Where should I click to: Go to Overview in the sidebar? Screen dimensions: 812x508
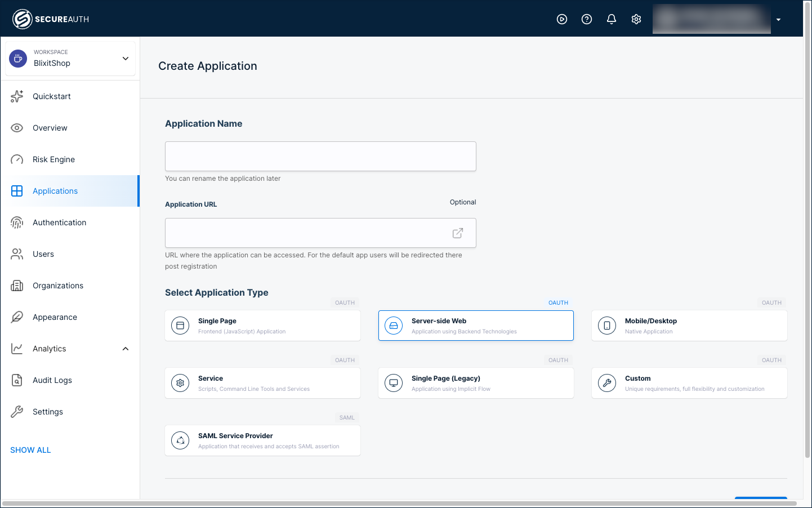tap(70, 128)
